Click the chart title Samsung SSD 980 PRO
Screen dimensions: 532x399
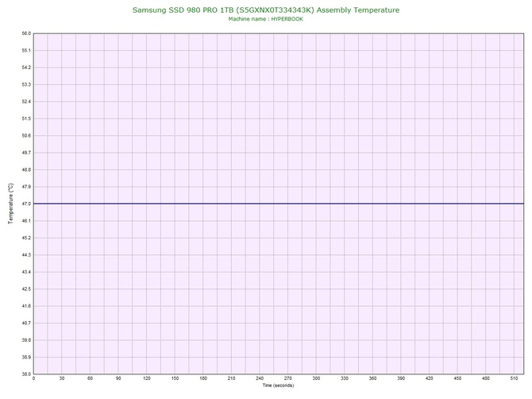click(266, 10)
